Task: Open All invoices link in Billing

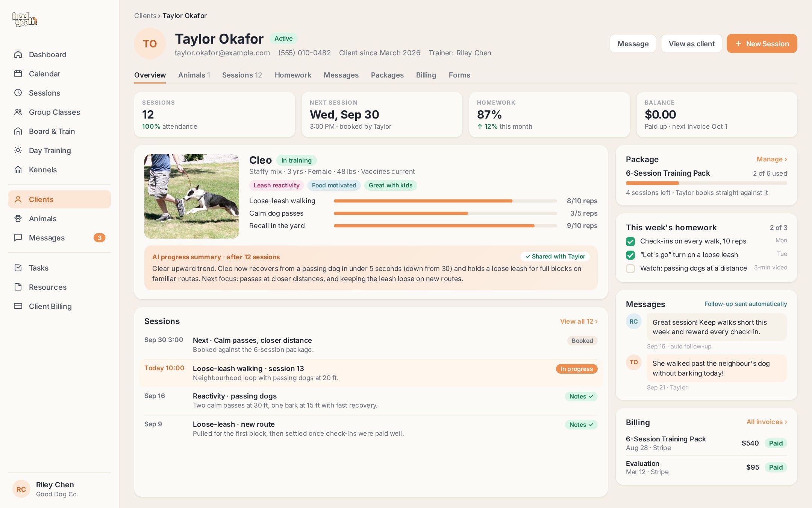Action: pyautogui.click(x=767, y=422)
